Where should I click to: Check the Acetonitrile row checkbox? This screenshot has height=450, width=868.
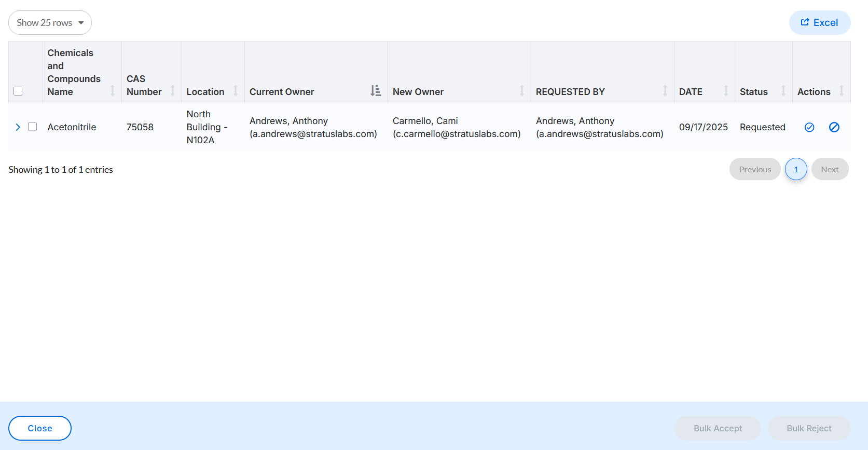point(33,127)
